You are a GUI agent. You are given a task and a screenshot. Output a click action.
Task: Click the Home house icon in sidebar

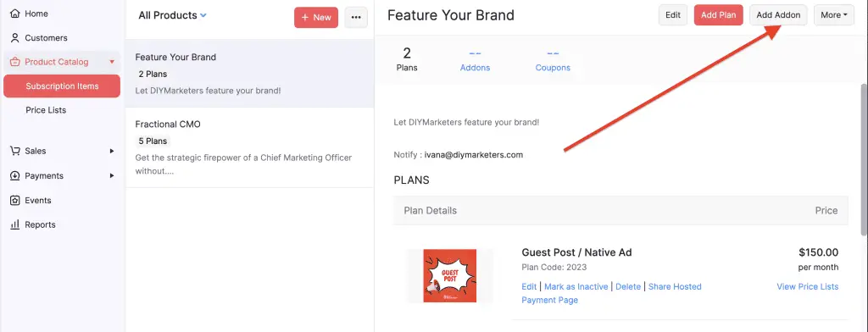point(15,14)
